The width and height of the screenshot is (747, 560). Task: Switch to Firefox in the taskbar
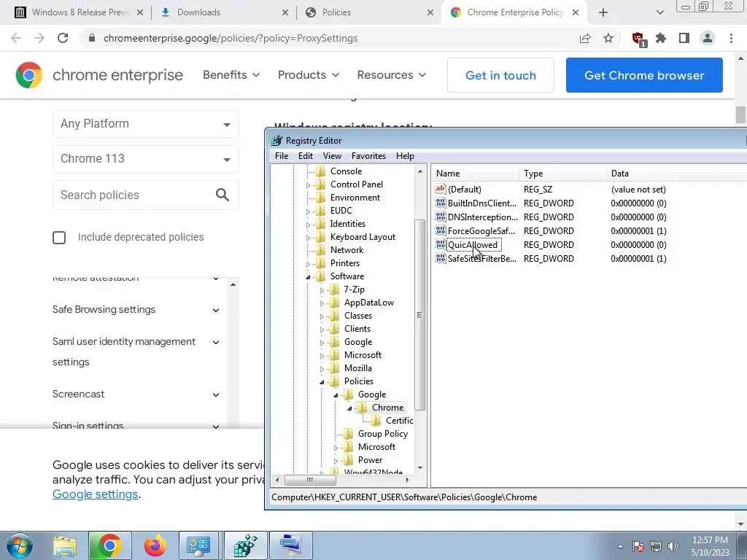pos(155,545)
